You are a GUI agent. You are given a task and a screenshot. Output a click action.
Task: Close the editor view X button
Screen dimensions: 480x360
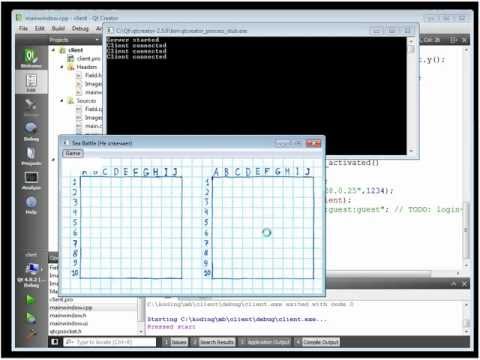point(464,40)
